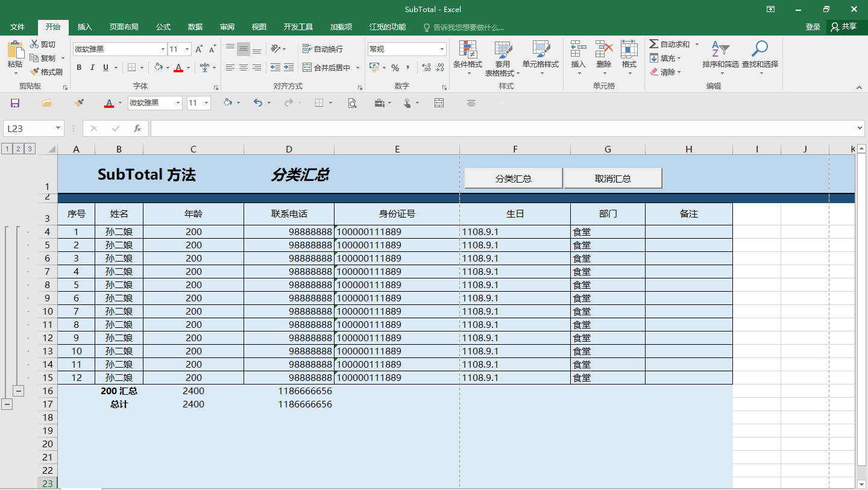Toggle middle vertical alignment
868x490 pixels.
coord(244,49)
